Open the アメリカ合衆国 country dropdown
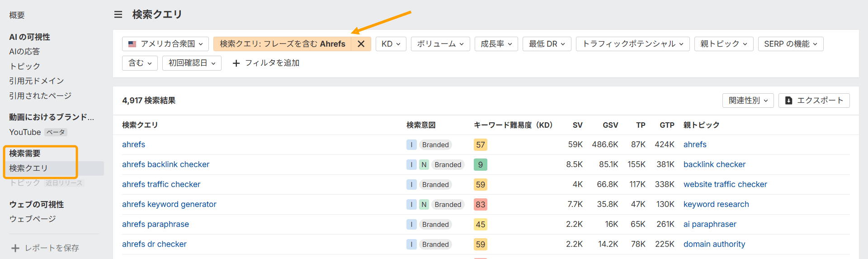868x259 pixels. [165, 44]
